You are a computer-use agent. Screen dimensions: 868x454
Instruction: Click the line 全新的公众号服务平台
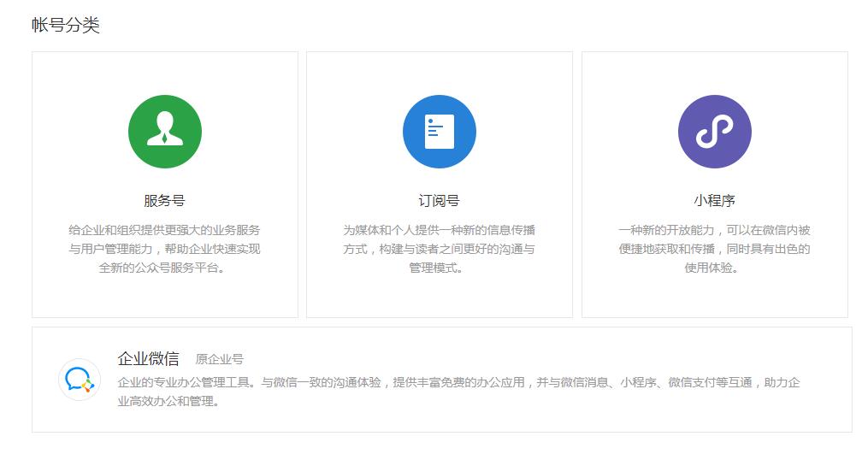point(164,268)
